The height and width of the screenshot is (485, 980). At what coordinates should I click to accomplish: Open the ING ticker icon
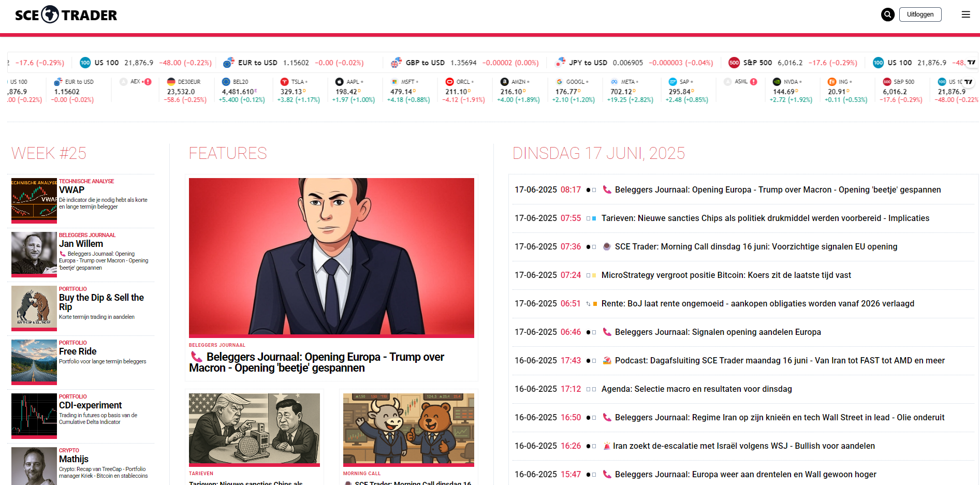click(x=832, y=82)
